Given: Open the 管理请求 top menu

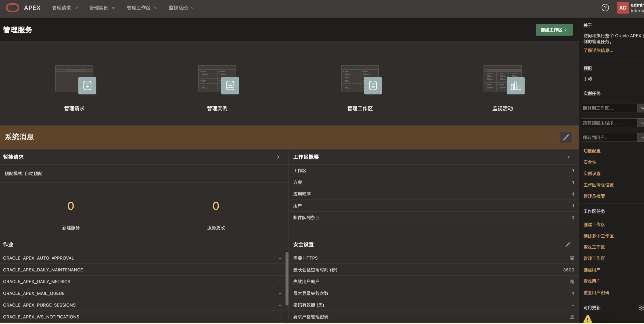Looking at the screenshot, I should click(x=65, y=8).
